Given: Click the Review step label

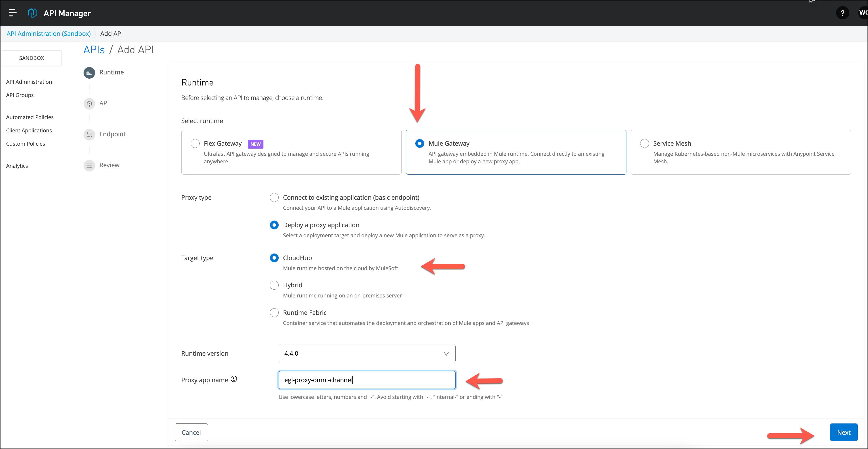Looking at the screenshot, I should pos(110,165).
